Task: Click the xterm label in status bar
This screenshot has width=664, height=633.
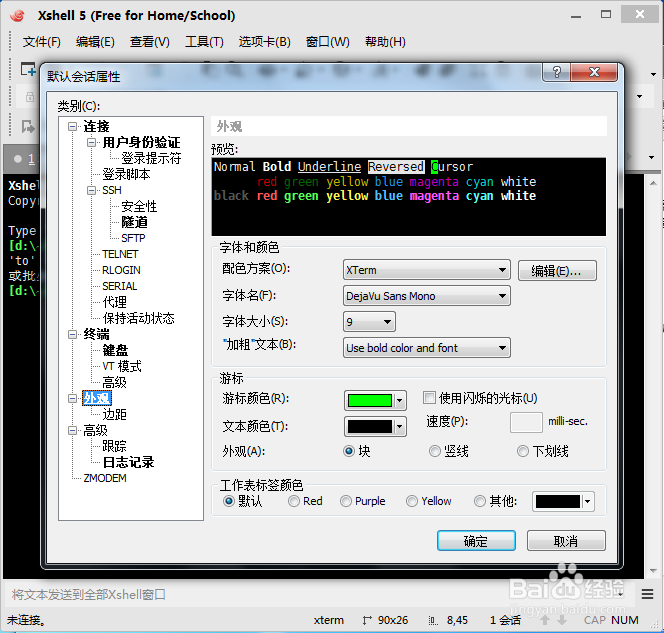Action: click(x=329, y=620)
